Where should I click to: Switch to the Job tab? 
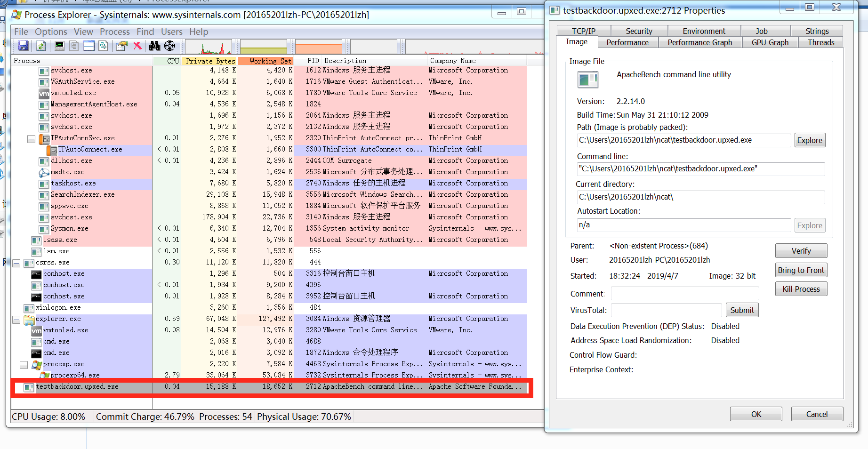(x=762, y=31)
